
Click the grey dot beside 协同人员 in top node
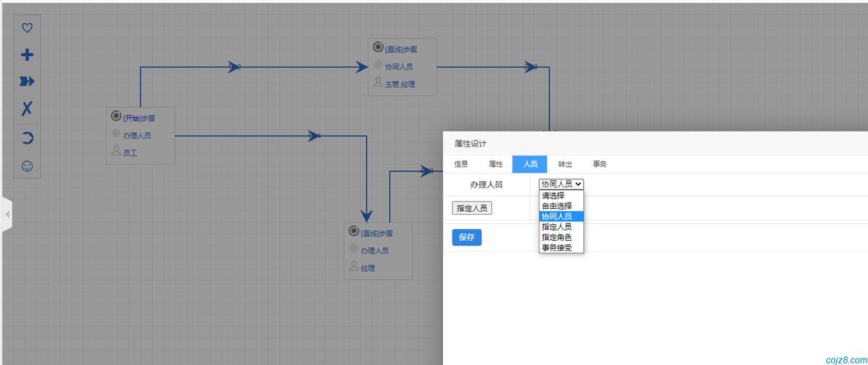click(x=378, y=65)
